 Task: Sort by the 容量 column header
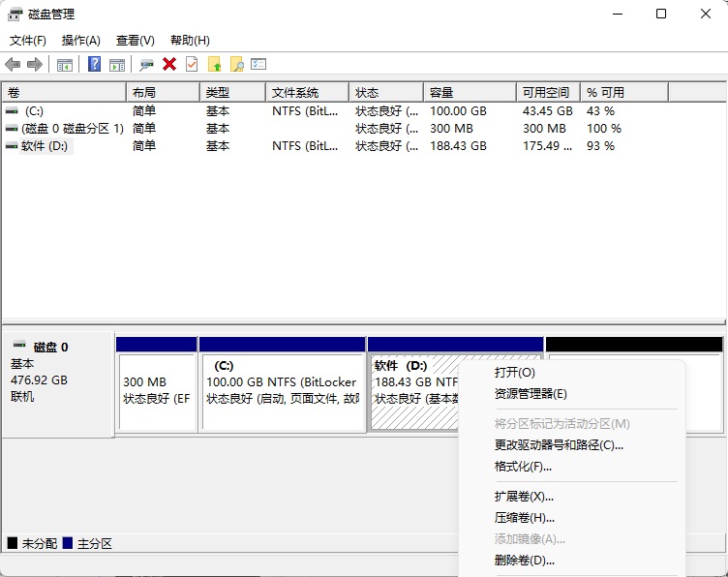(470, 92)
